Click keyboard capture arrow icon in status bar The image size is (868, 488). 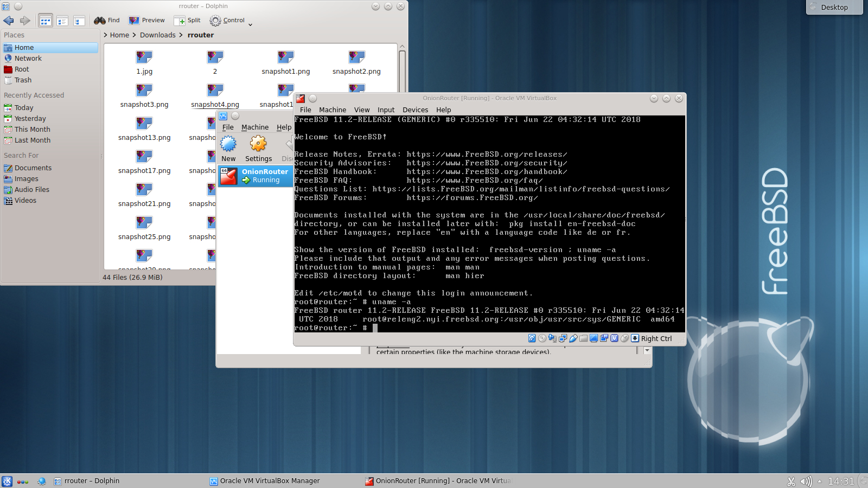pyautogui.click(x=635, y=338)
